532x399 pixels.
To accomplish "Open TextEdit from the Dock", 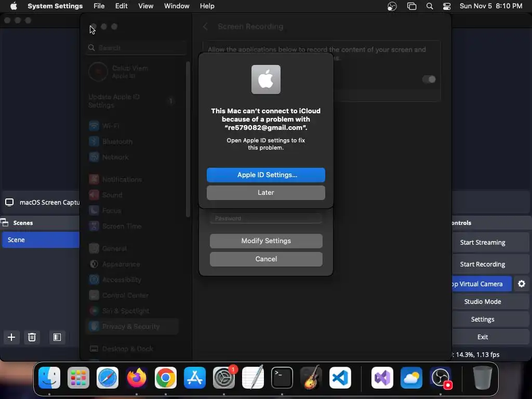I will coord(253,378).
